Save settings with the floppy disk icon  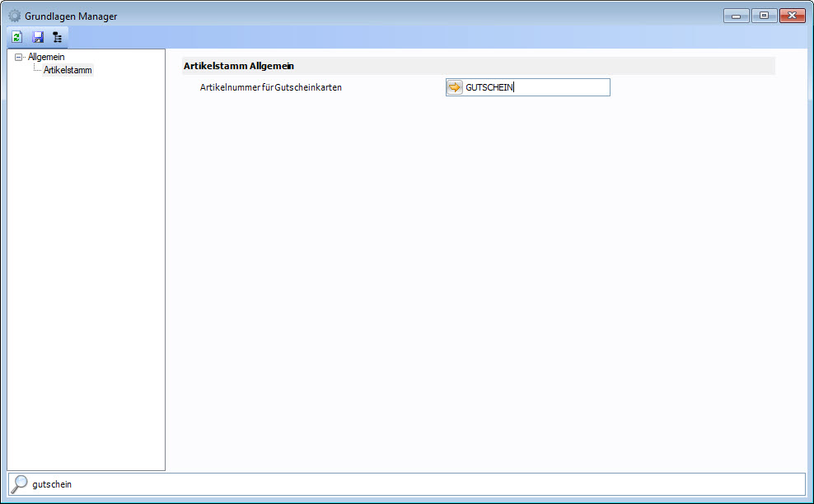click(x=37, y=37)
